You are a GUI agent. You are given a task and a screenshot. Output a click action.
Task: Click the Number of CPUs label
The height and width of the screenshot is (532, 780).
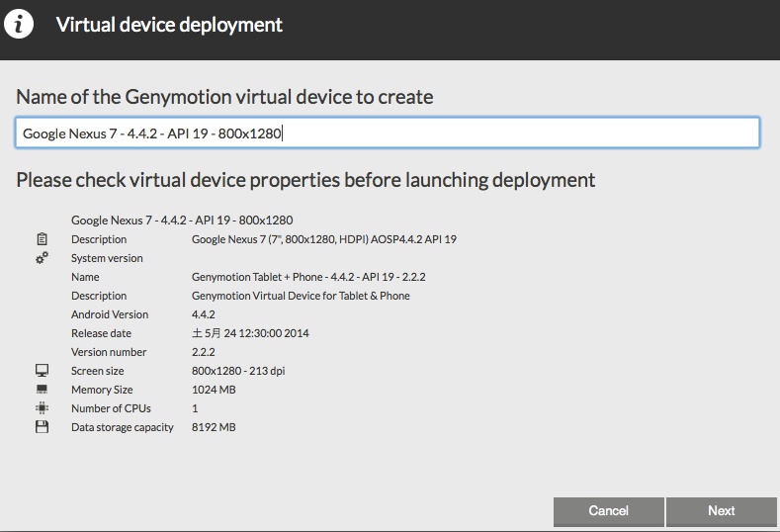coord(111,408)
